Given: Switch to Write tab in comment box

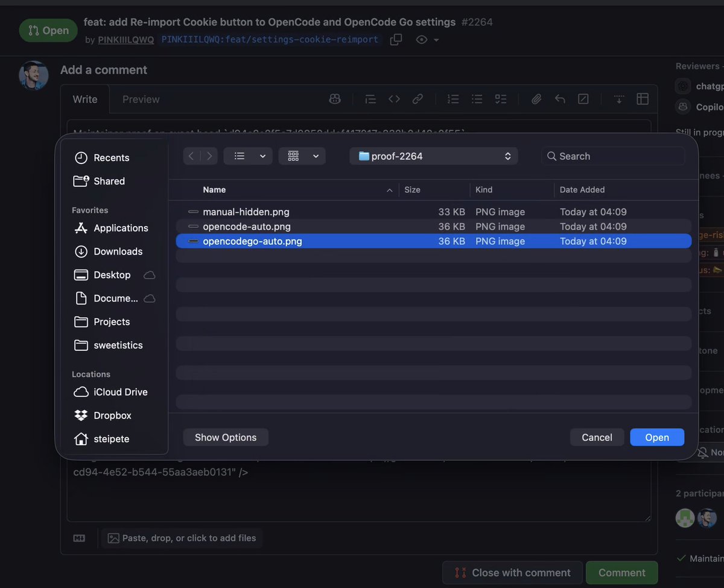Looking at the screenshot, I should [x=85, y=100].
